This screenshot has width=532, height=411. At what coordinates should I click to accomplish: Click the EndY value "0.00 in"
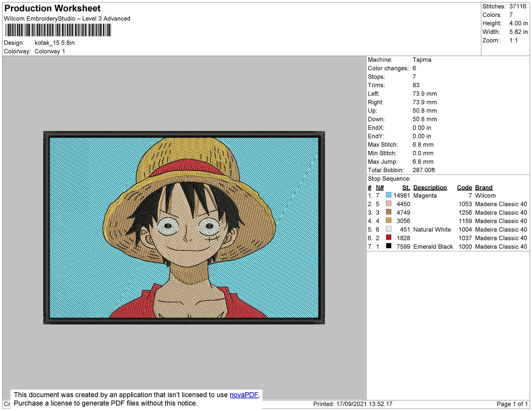coord(422,137)
